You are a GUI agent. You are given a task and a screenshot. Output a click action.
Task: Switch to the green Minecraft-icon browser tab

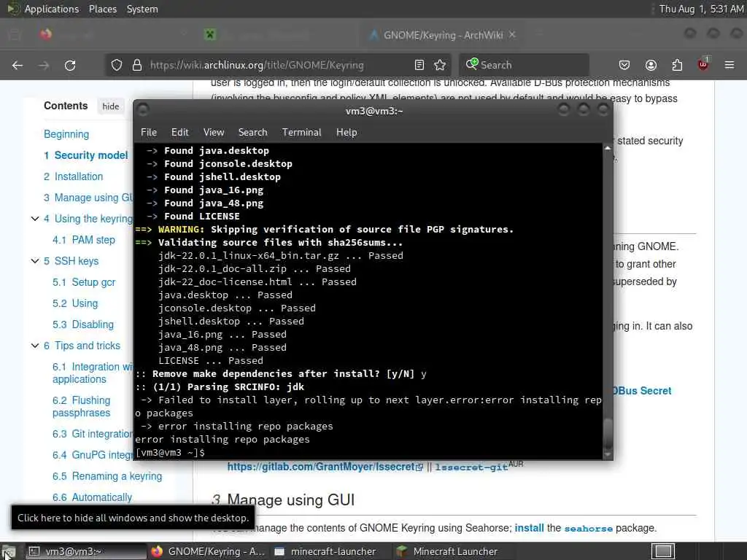point(210,34)
